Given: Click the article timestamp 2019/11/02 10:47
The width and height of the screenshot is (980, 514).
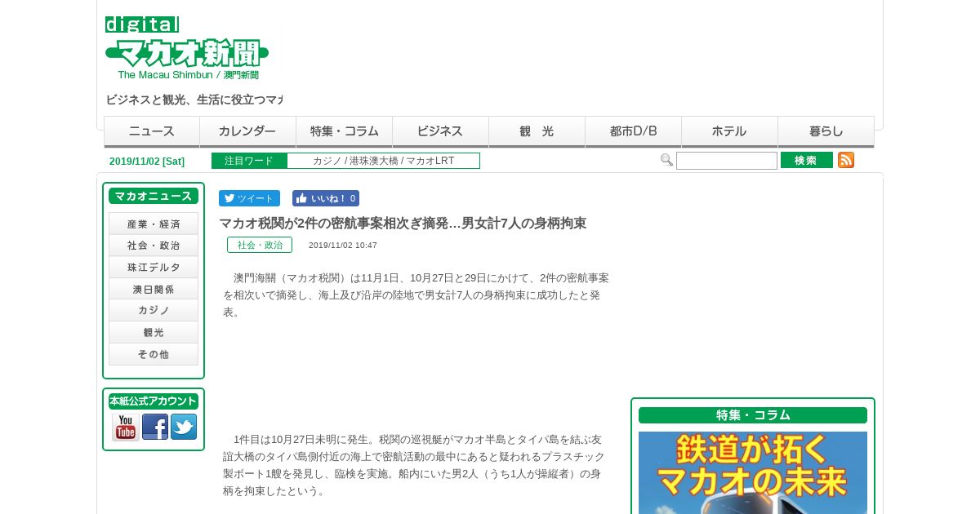Looking at the screenshot, I should [343, 245].
